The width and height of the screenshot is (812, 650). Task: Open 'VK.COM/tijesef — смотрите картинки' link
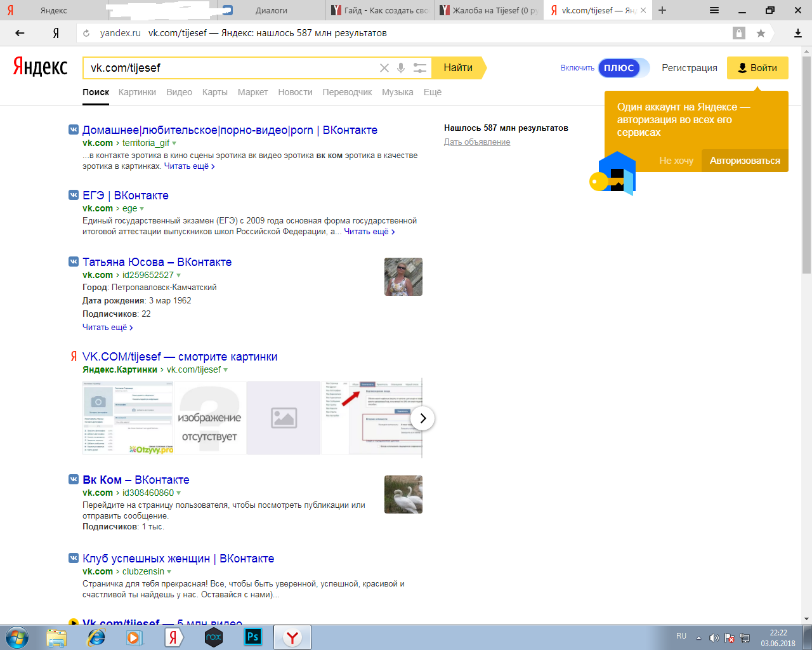tap(180, 357)
